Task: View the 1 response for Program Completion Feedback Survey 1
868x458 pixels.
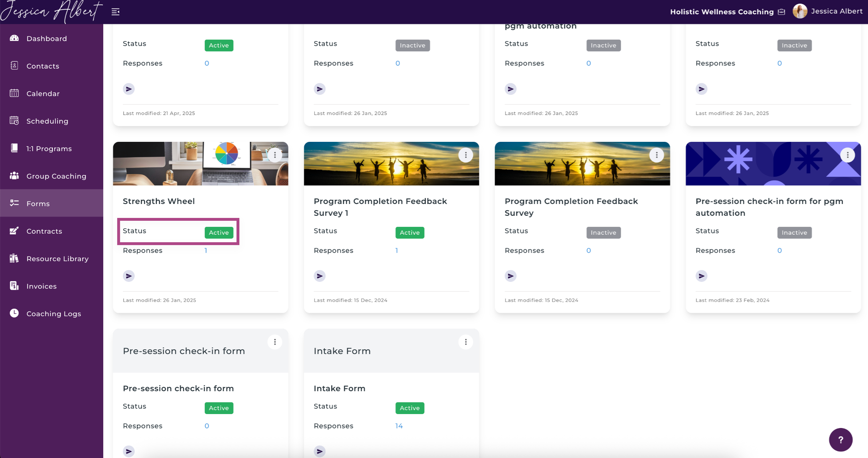Action: pos(396,250)
